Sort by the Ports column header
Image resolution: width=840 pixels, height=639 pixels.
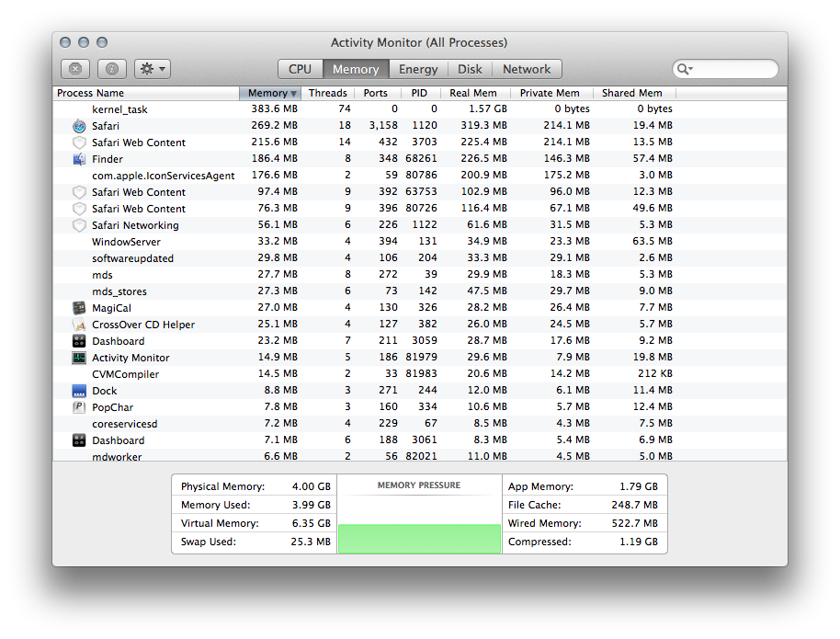[x=376, y=93]
